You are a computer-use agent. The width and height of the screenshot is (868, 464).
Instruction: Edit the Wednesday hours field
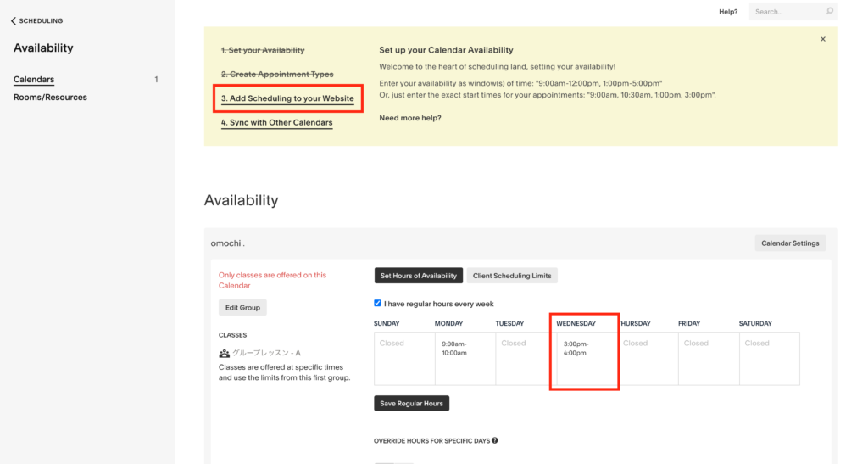[587, 358]
